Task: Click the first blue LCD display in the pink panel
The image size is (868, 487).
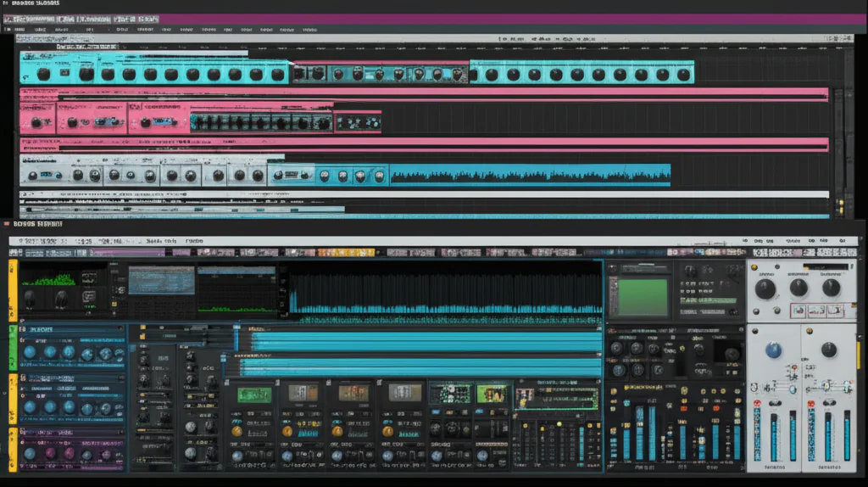Action: click(108, 122)
